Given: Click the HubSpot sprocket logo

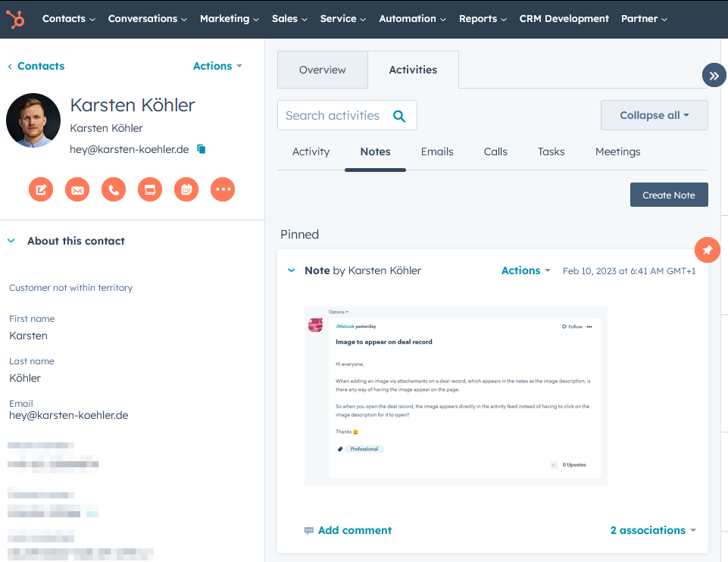Looking at the screenshot, I should tap(15, 19).
